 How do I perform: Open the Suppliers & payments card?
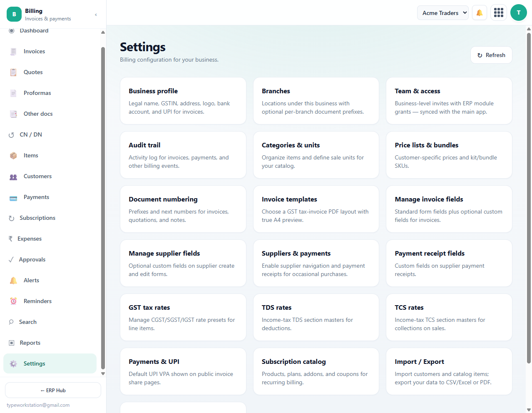[x=316, y=263]
